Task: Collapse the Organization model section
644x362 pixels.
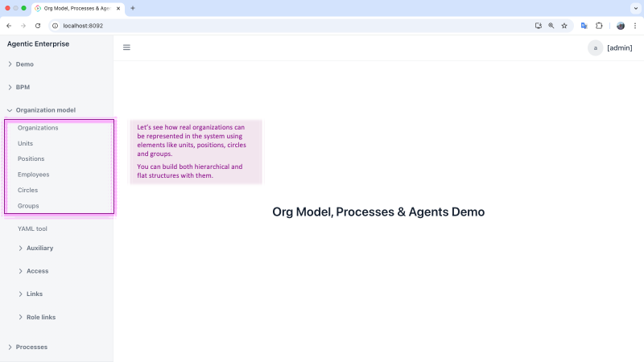Action: 42,110
